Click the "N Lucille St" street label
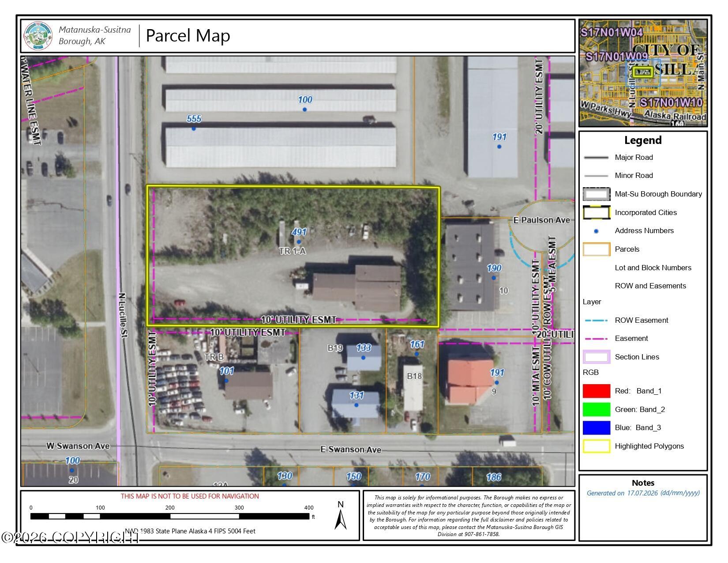Screen dimensions: 728x563 pos(123,316)
